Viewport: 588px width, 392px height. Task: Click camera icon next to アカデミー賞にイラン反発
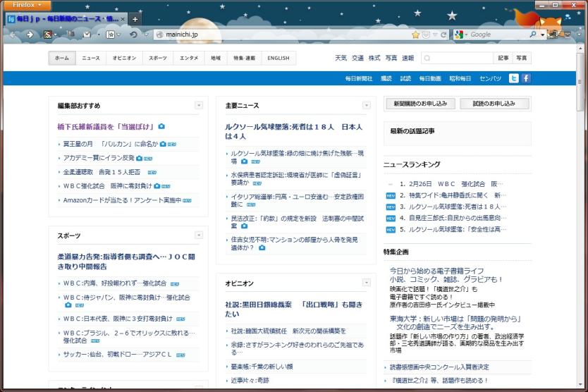tap(139, 159)
